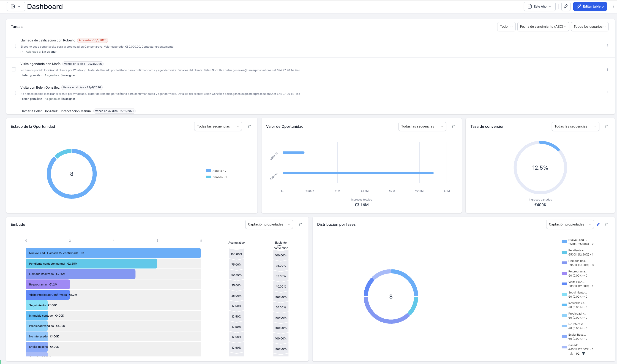Viewport: 617px width, 364px height.
Task: Open widget settings on Estado de la Oportunidad
Action: tap(249, 126)
